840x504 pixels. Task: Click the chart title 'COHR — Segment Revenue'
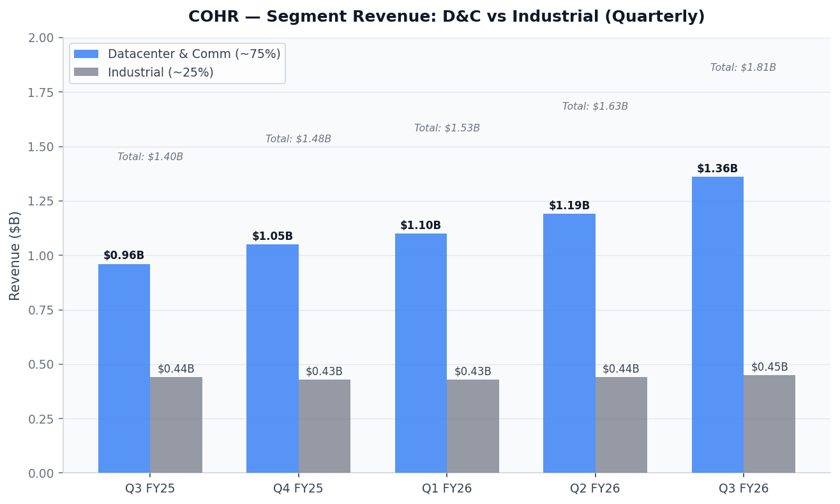click(x=446, y=17)
